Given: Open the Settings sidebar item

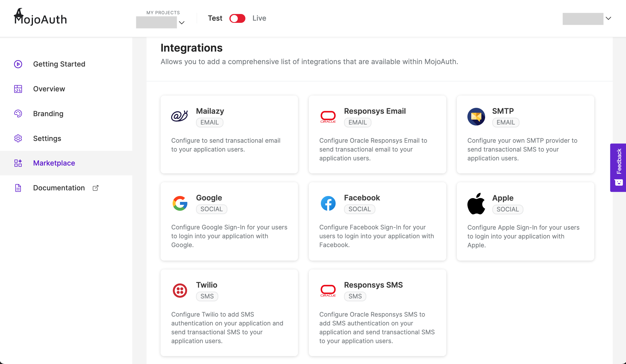Looking at the screenshot, I should click(x=47, y=139).
